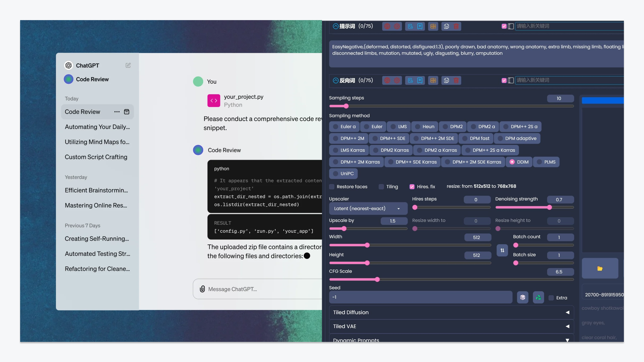Click the swap width and height button
Image resolution: width=644 pixels, height=362 pixels.
coord(502,250)
